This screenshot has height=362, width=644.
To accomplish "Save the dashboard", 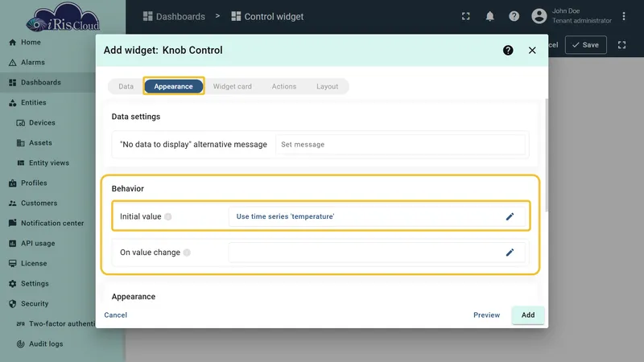I will (x=586, y=45).
